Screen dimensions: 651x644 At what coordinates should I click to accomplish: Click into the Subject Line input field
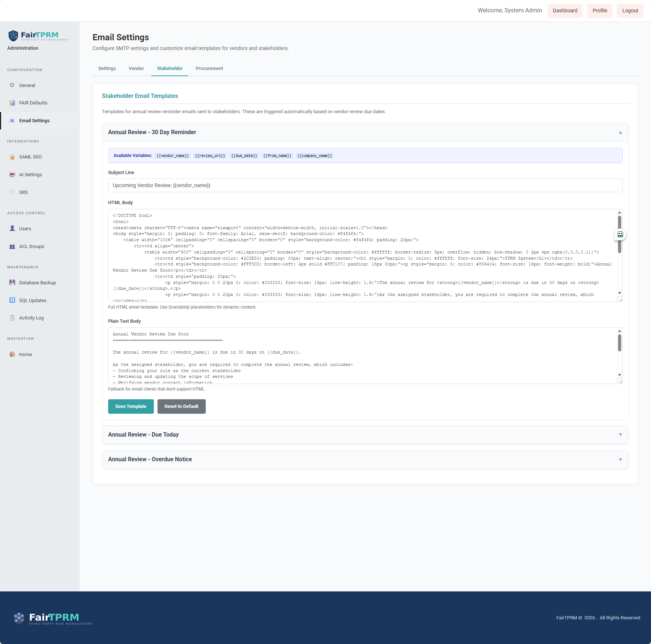(365, 185)
